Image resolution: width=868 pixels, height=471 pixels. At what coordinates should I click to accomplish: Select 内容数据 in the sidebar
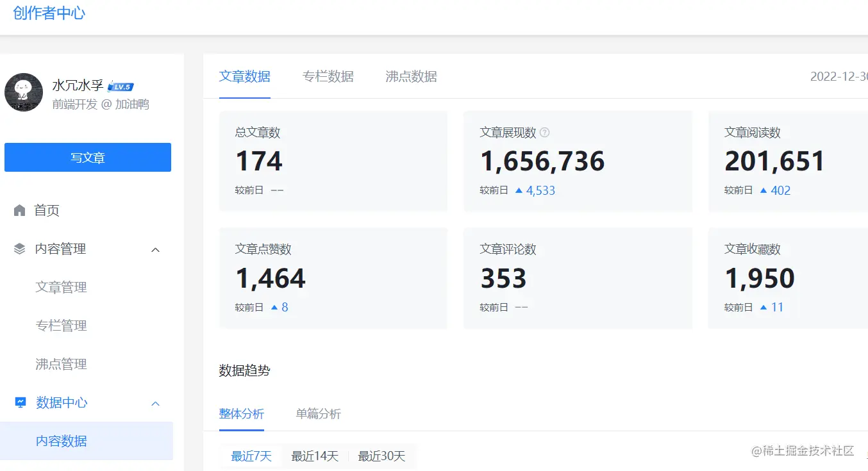87,441
